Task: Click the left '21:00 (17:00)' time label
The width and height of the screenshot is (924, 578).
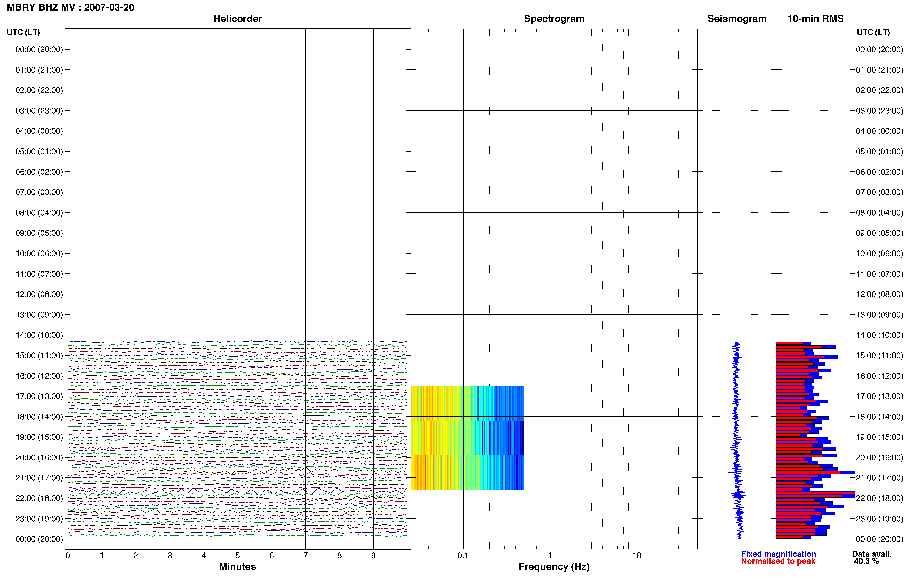Action: (39, 478)
